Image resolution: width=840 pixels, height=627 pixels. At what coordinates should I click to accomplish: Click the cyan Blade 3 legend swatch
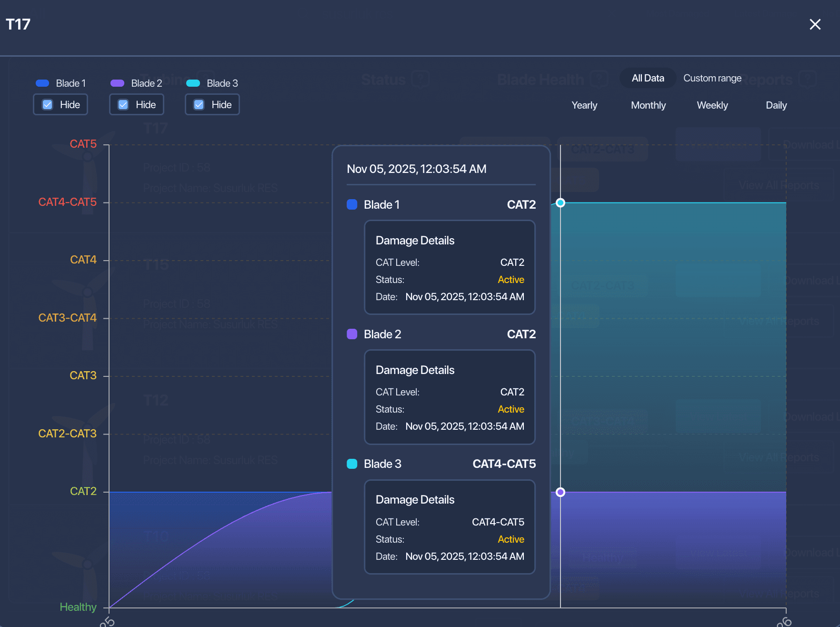[x=193, y=83]
